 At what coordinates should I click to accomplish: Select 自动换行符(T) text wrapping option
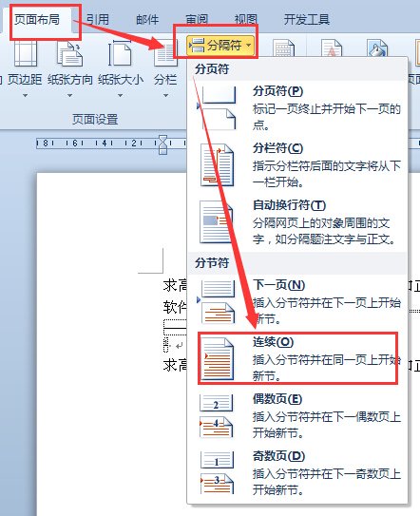pos(297,222)
